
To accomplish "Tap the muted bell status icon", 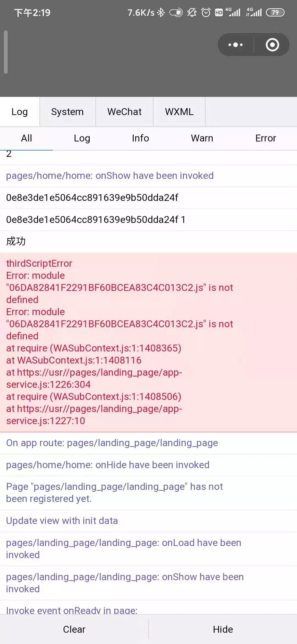I will click(x=192, y=12).
